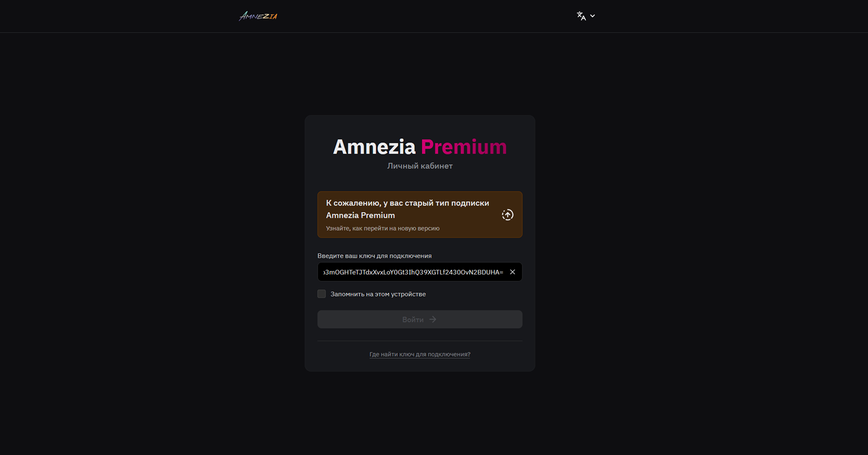Image resolution: width=868 pixels, height=455 pixels.
Task: Click the 'Запомнить на этом устройстве' label
Action: 378,294
